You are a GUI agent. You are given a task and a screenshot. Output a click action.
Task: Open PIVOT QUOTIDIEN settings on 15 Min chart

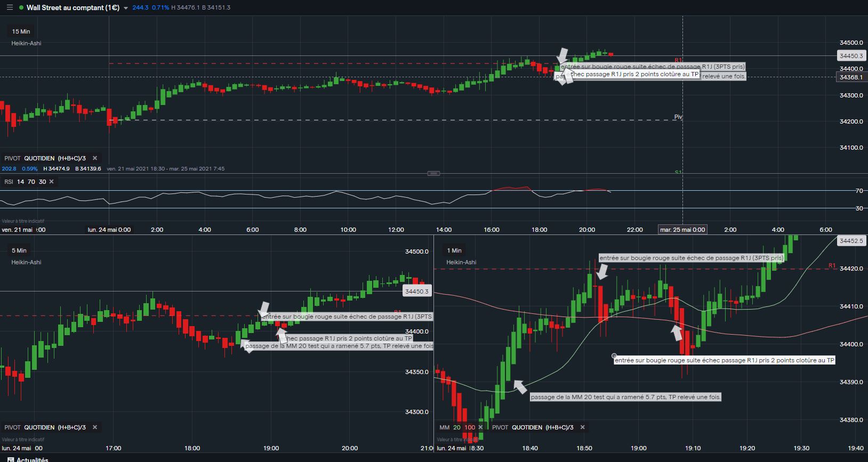click(x=45, y=158)
